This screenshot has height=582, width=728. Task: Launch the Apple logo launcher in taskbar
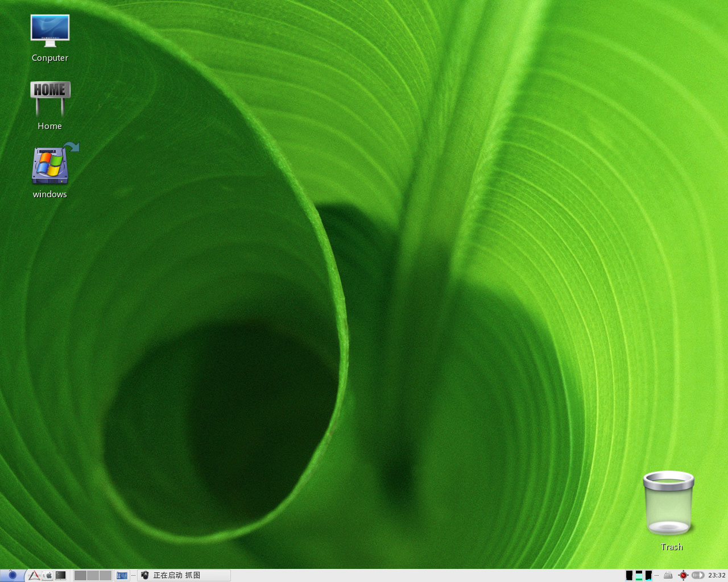point(47,575)
